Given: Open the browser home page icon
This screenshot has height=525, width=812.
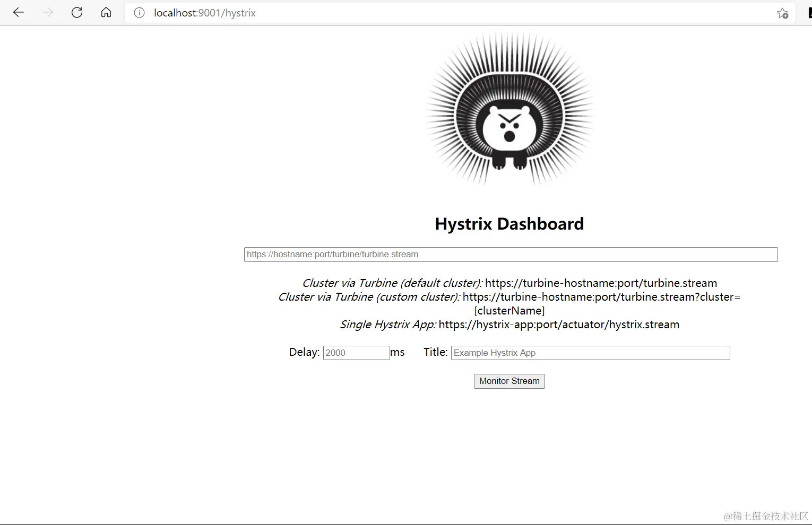Looking at the screenshot, I should (106, 13).
